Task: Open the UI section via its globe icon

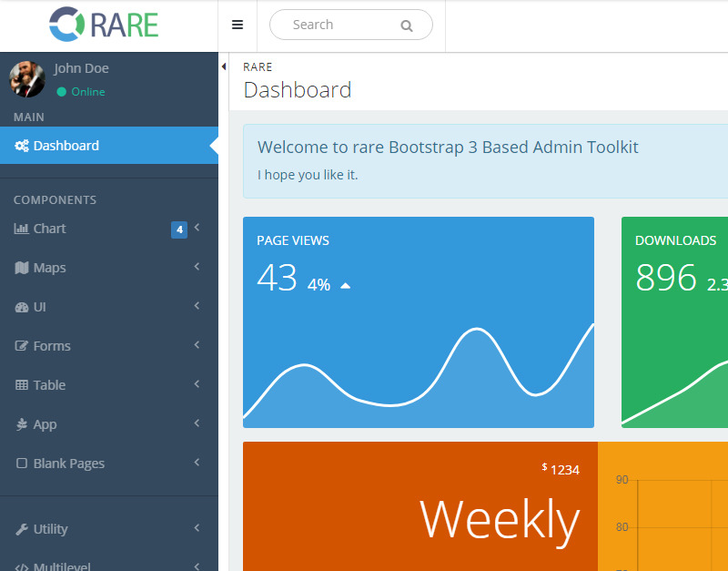Action: (22, 307)
